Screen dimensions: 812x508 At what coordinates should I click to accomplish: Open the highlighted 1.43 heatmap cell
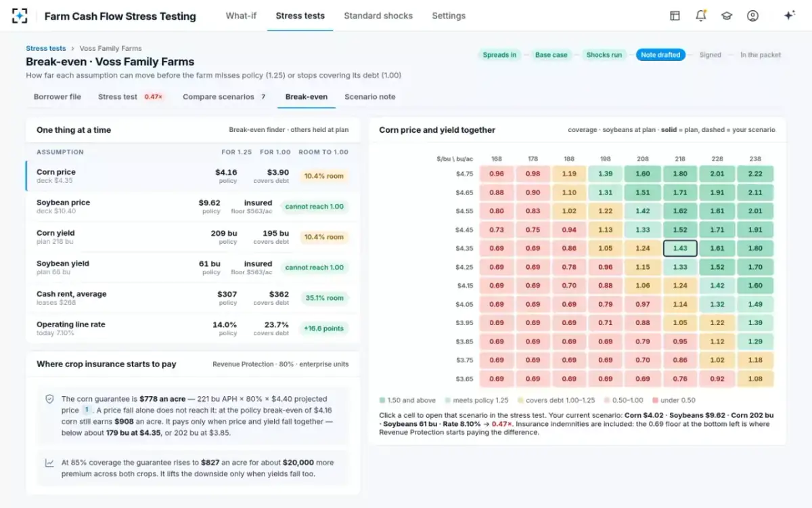(680, 249)
